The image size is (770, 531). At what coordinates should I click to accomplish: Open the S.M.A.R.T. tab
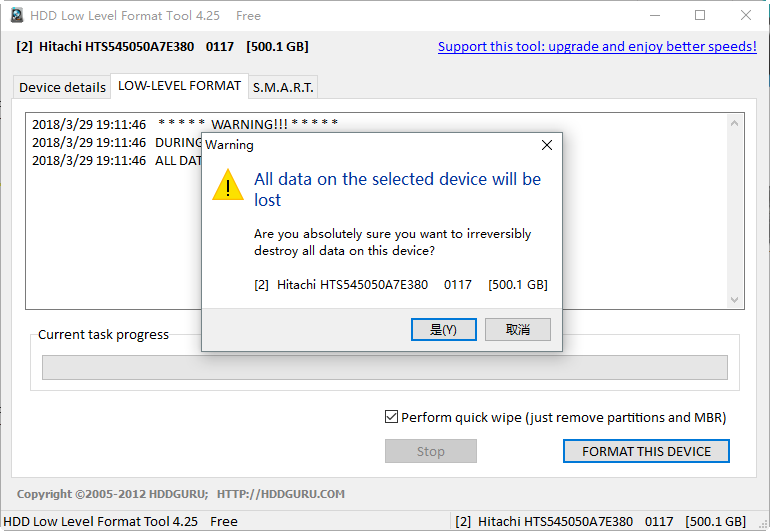(283, 87)
